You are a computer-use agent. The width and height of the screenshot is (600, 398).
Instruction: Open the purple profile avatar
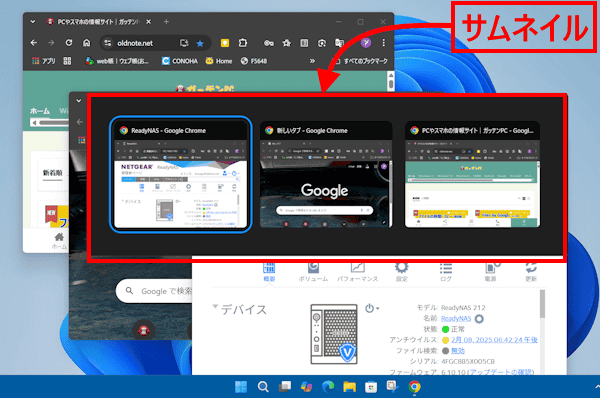click(366, 43)
